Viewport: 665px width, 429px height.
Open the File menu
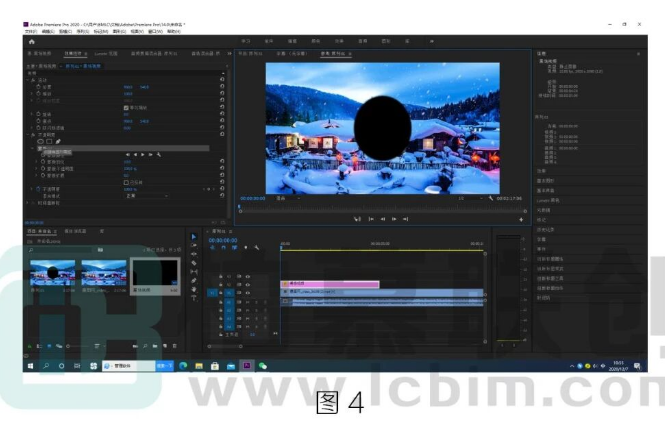point(31,31)
